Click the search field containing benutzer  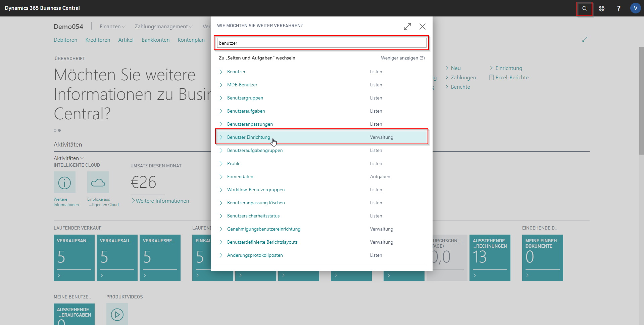tap(321, 43)
